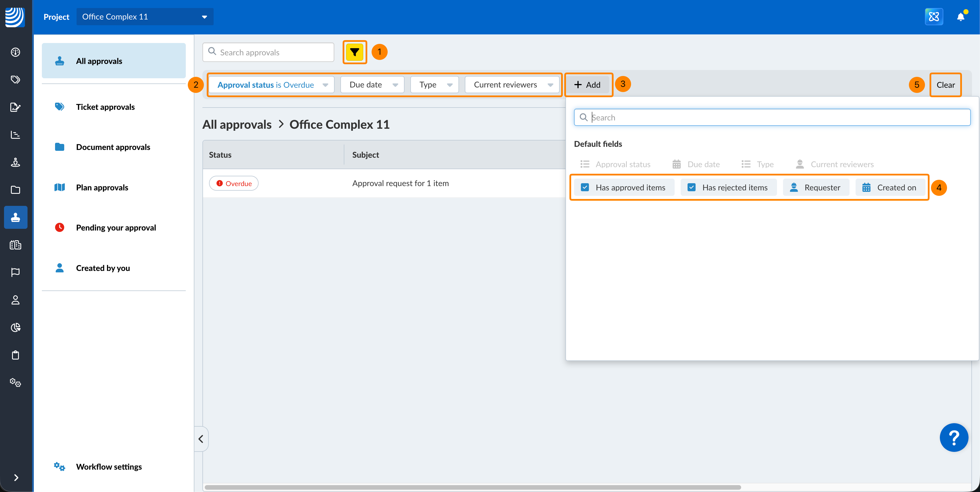This screenshot has width=980, height=492.
Task: Open the clipboard icon in left sidebar
Action: coord(15,355)
